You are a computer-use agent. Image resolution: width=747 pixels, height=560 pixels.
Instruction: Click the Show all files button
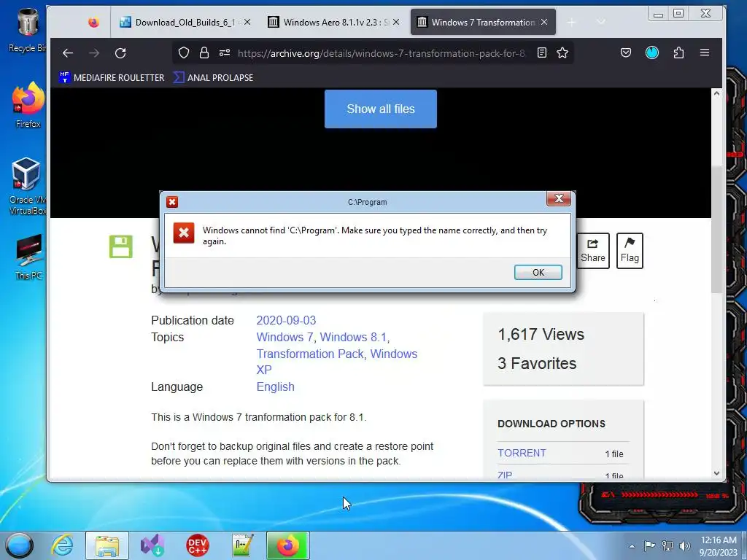(x=381, y=109)
